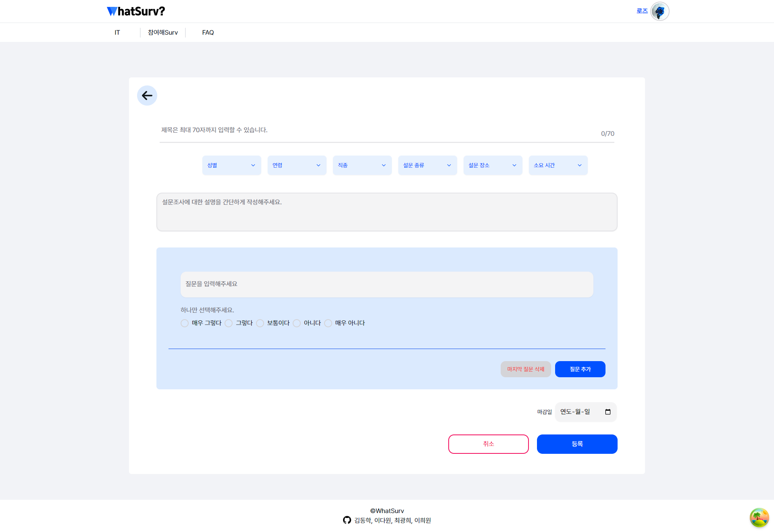Viewport: 774px width, 532px height.
Task: Select the 보통이다 radio option
Action: tap(260, 323)
